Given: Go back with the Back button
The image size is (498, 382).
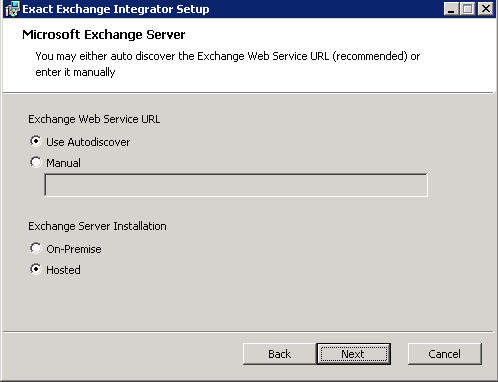Looking at the screenshot, I should coord(279,354).
